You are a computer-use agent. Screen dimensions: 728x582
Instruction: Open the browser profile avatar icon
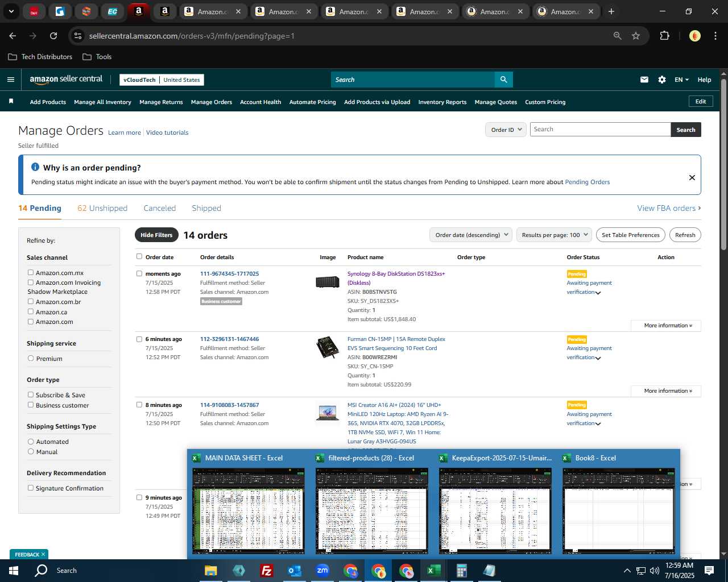pyautogui.click(x=695, y=36)
